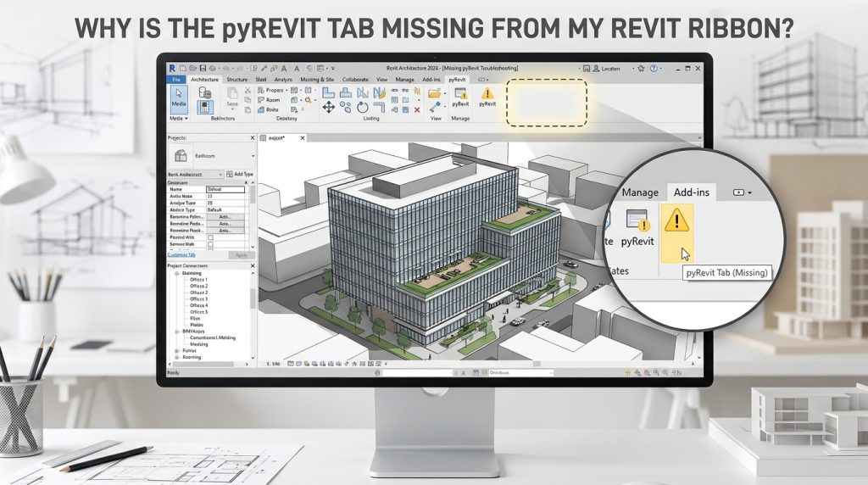Click the database cylinder icon in ribbon
The height and width of the screenshot is (485, 868).
(205, 92)
